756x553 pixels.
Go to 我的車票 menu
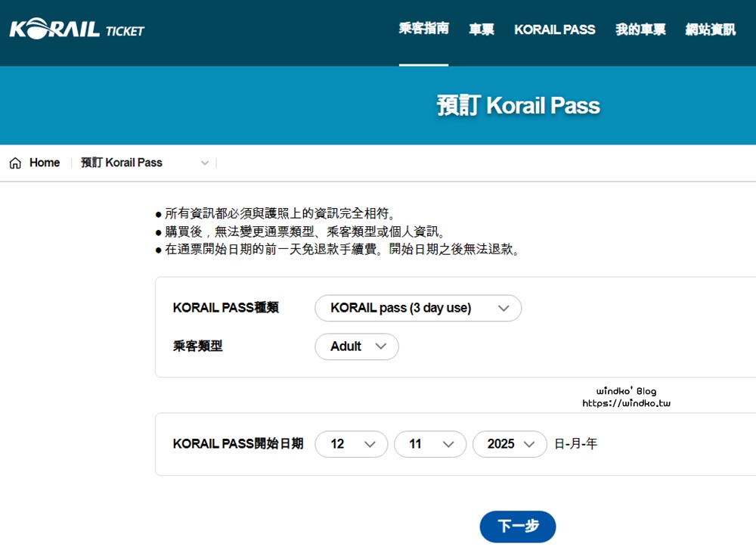(x=640, y=30)
